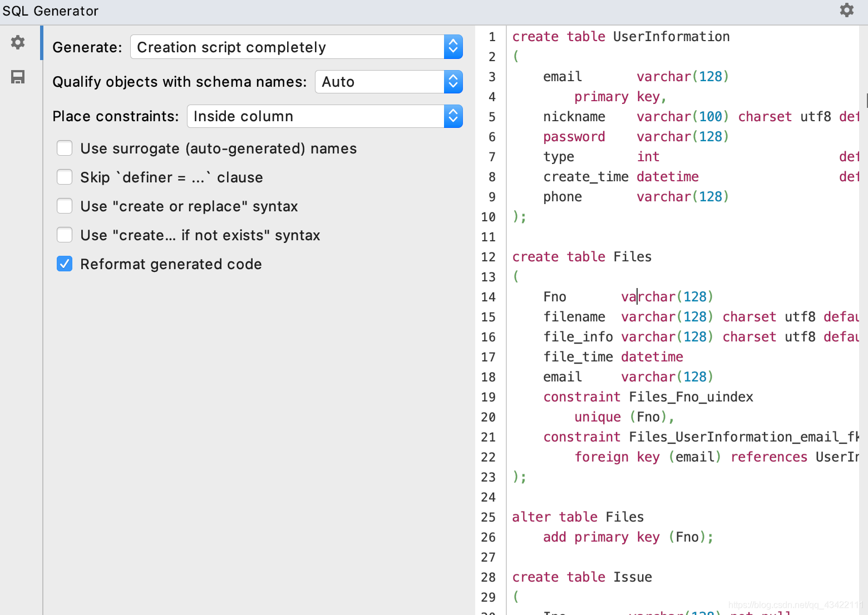
Task: Click 'add primary key (Fno);' on line 26
Action: click(x=629, y=537)
